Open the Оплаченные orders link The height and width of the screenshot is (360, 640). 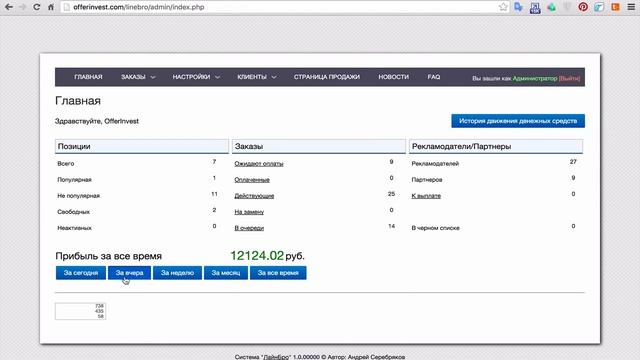click(252, 180)
